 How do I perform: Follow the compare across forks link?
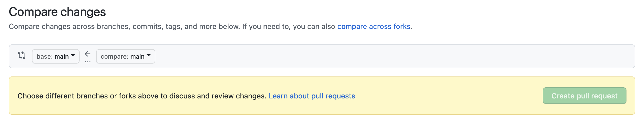(x=374, y=26)
